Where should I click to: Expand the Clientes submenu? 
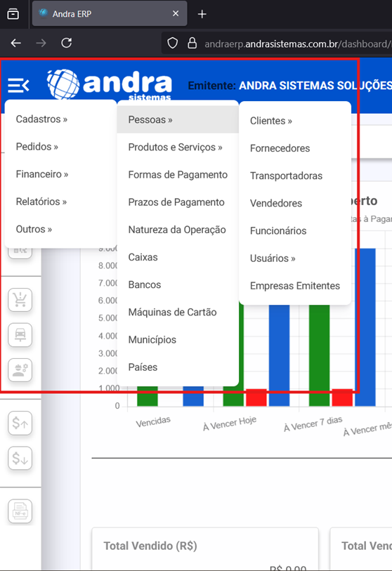click(295, 121)
